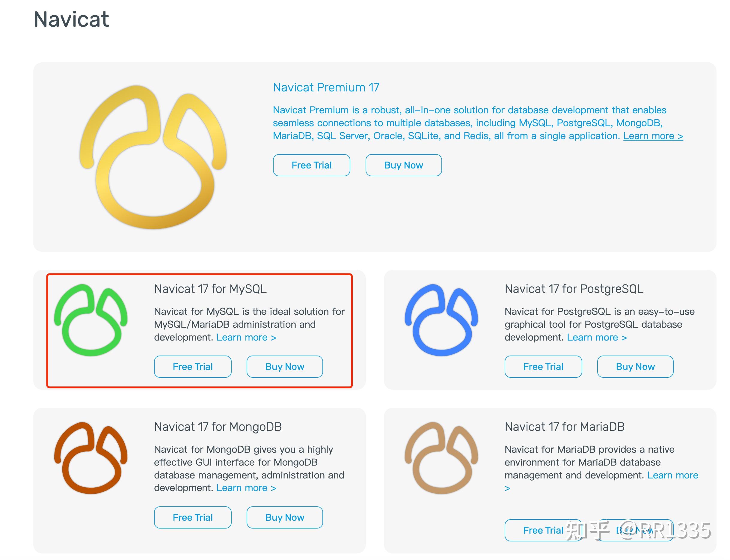Open Learn more link for MySQL edition
Image resolution: width=730 pixels, height=560 pixels.
(x=246, y=337)
